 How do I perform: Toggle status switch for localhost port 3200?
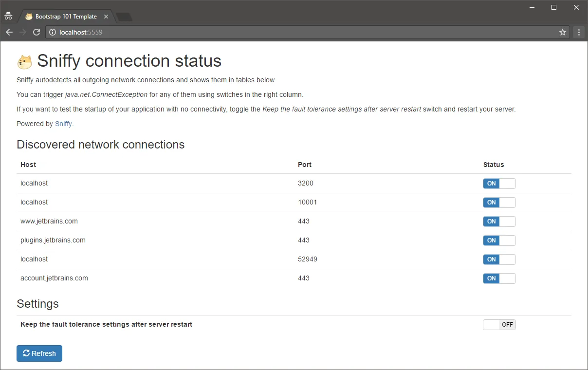click(x=499, y=184)
